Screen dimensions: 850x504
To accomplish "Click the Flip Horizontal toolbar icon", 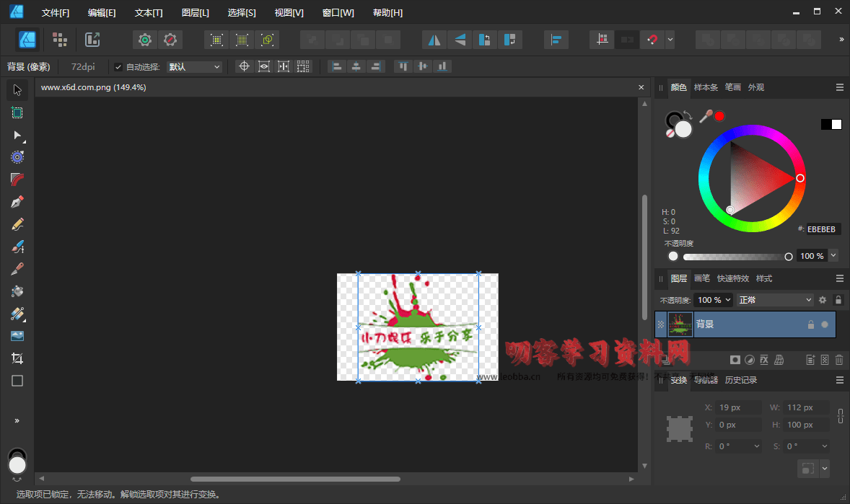I will pyautogui.click(x=434, y=40).
